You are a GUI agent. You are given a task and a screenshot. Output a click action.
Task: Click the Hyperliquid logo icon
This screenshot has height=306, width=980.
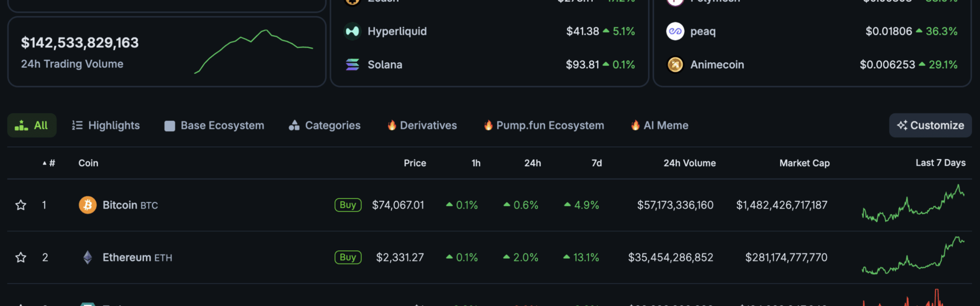pos(352,31)
